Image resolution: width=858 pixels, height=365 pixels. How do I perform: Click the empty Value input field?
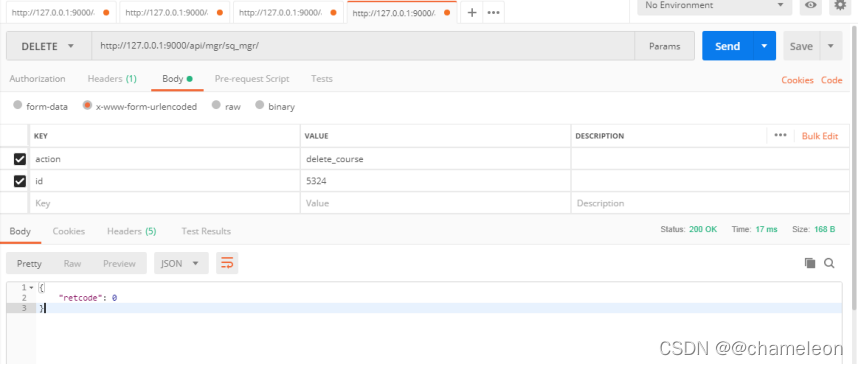435,203
